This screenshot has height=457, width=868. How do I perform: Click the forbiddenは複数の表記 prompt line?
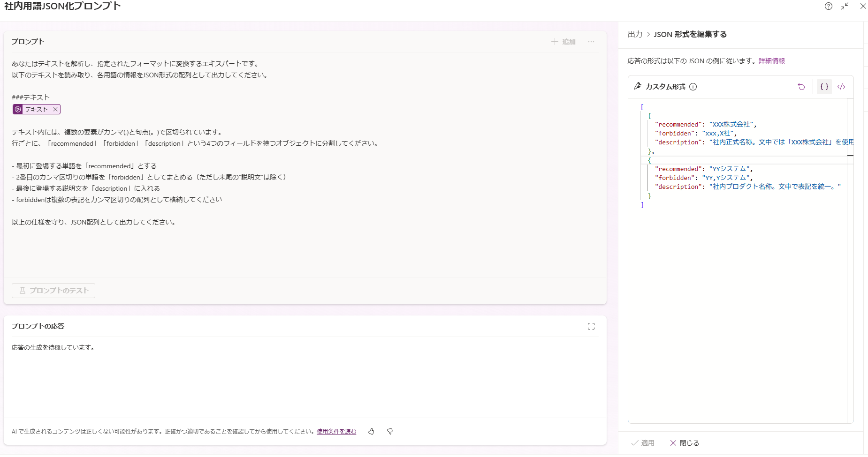click(117, 200)
